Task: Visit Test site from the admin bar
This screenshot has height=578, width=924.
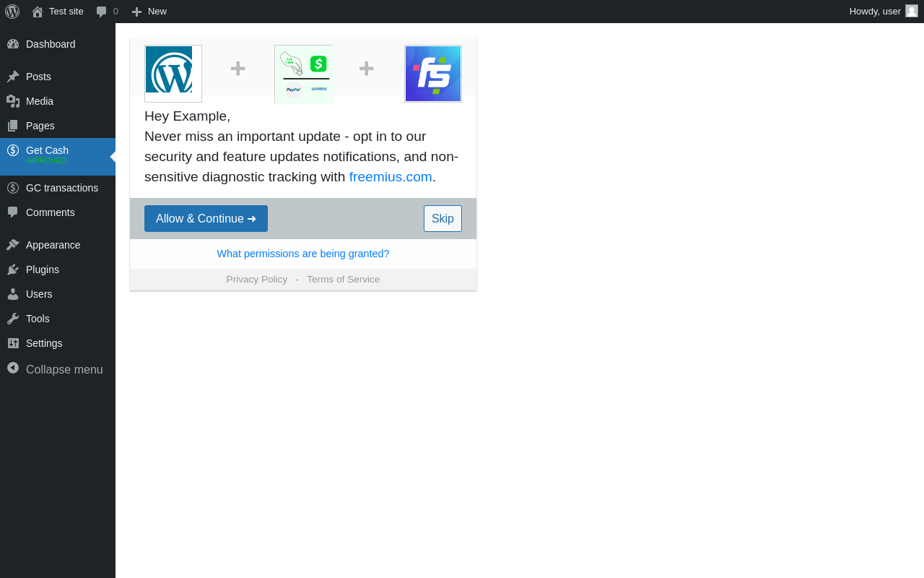Action: 58,12
